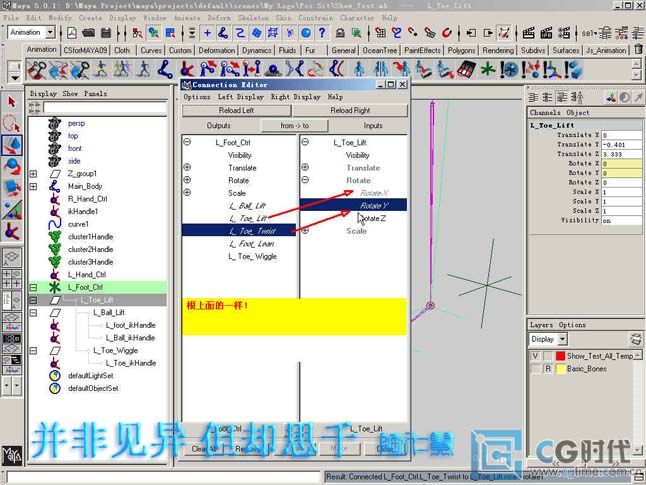Click the new layer icon in Layers panel

coord(636,339)
